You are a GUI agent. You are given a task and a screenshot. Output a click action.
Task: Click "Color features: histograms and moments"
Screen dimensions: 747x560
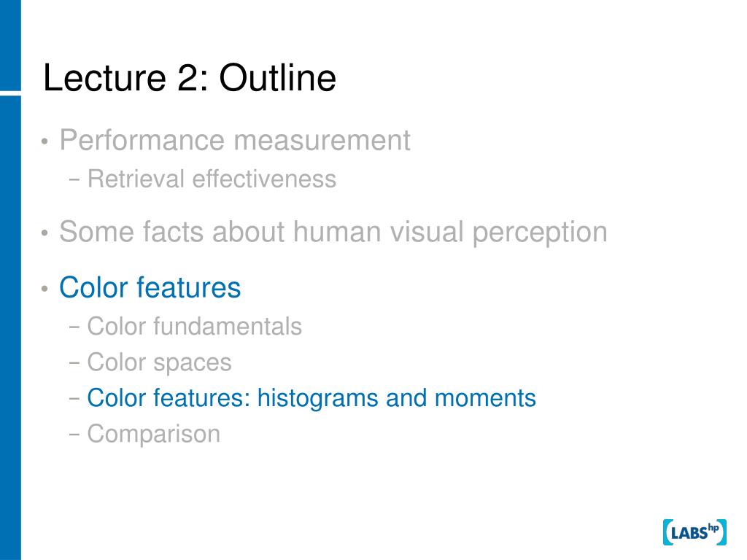pyautogui.click(x=311, y=398)
